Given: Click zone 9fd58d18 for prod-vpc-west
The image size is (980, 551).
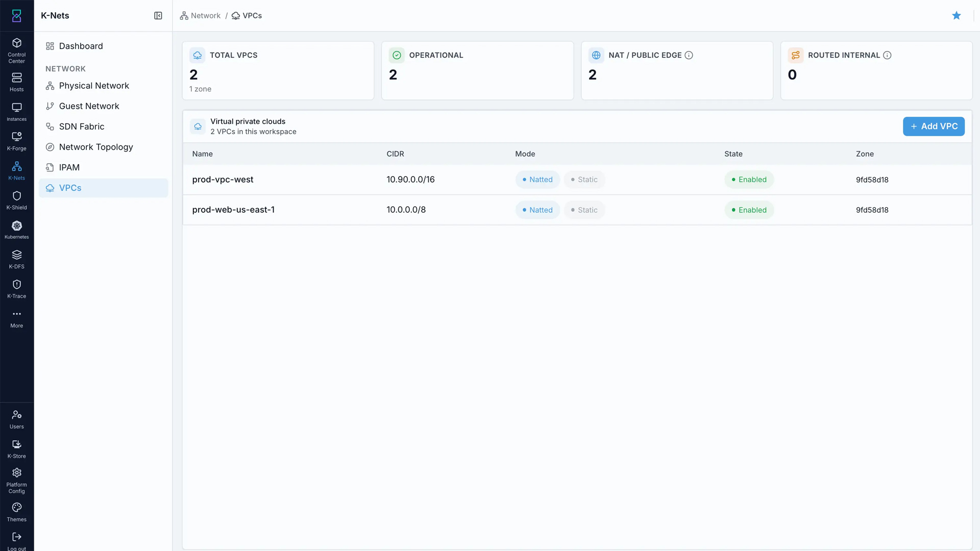Looking at the screenshot, I should (872, 180).
